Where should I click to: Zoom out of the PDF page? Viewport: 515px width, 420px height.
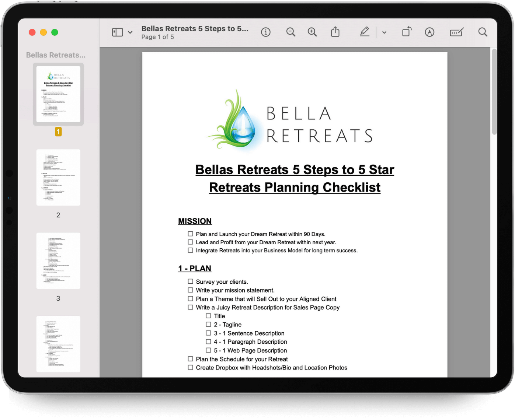click(x=291, y=32)
